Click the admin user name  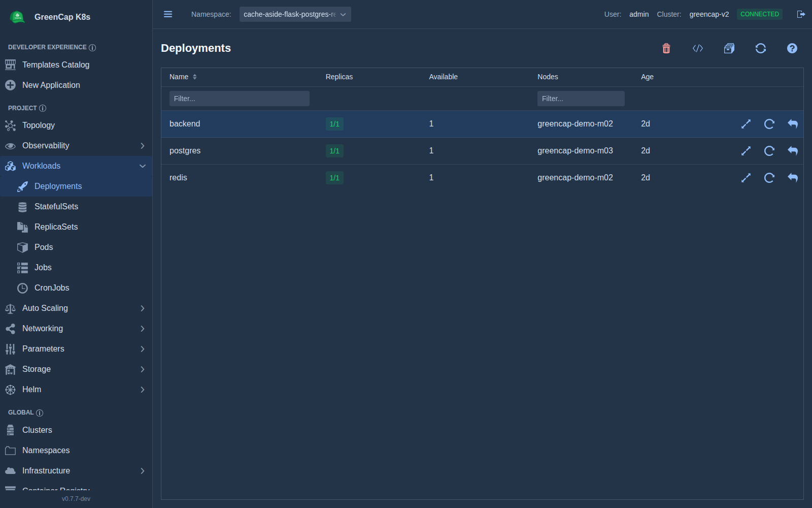point(639,14)
